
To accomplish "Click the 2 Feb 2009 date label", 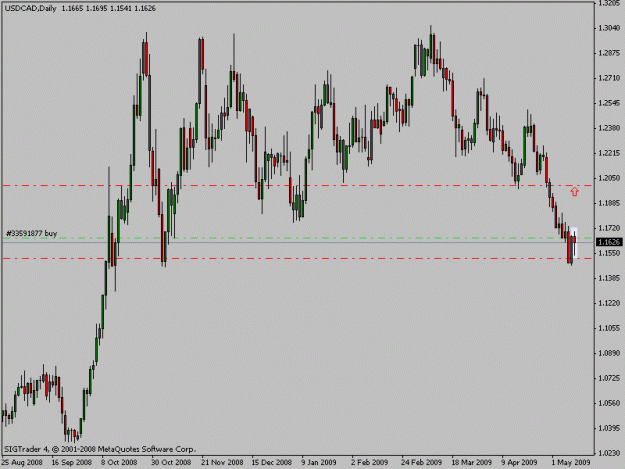I will [x=369, y=463].
